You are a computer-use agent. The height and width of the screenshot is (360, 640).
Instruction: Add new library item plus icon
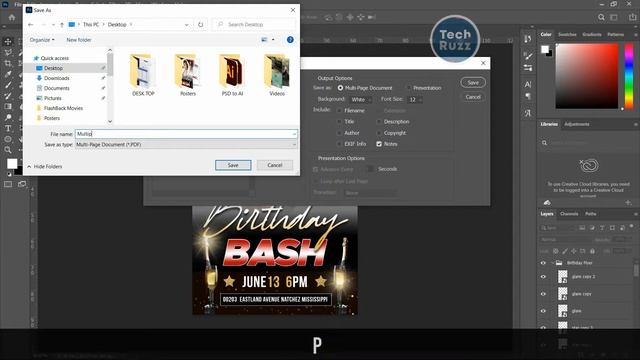(628, 202)
